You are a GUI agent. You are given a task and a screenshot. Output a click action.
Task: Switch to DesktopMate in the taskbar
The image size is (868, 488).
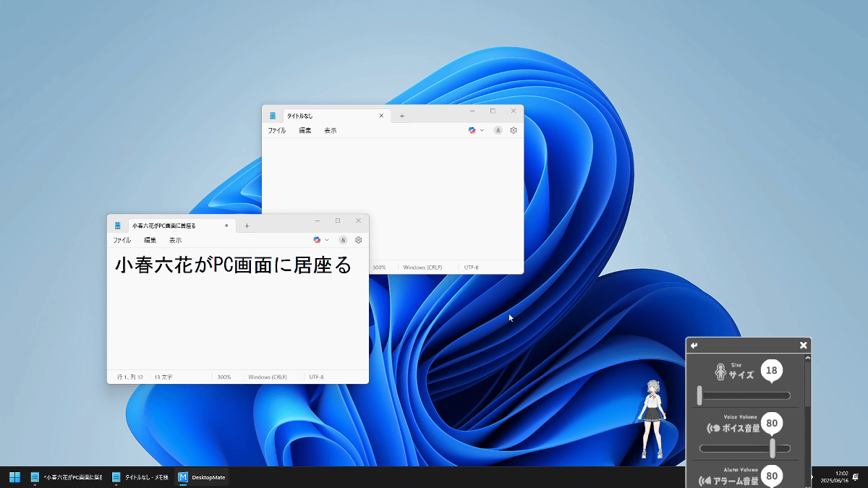pyautogui.click(x=202, y=477)
